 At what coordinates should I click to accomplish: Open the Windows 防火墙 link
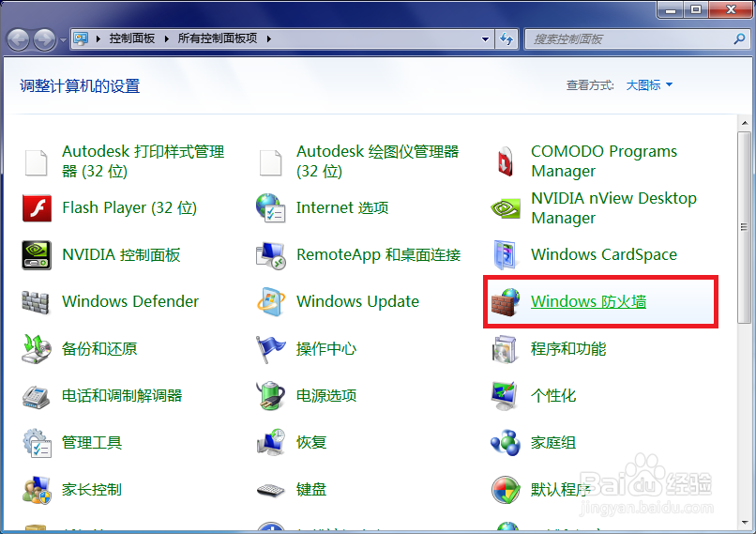[588, 301]
